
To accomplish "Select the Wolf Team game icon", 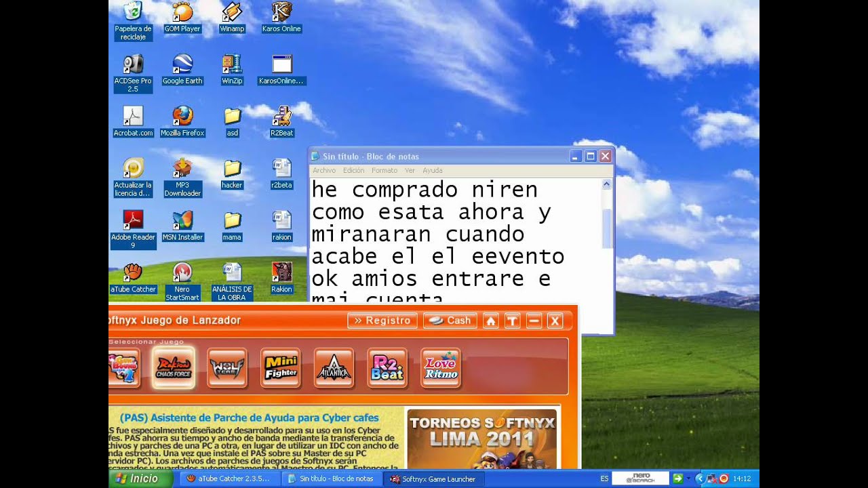I will [227, 367].
